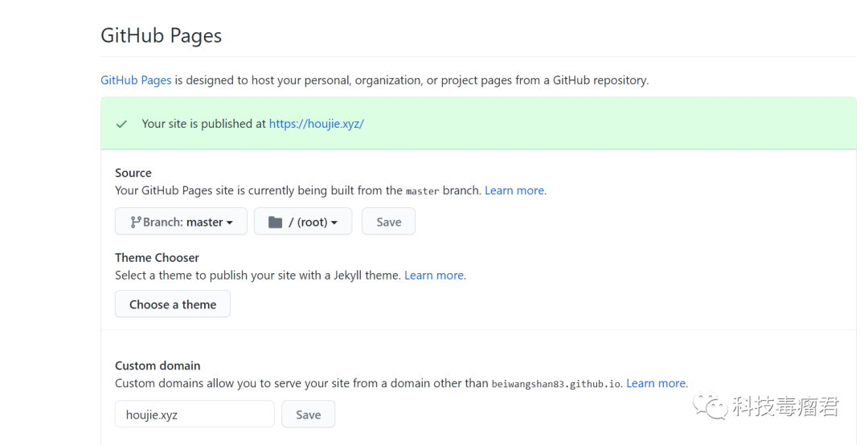
Task: Click the folder icon beside / (root)
Action: tap(275, 222)
